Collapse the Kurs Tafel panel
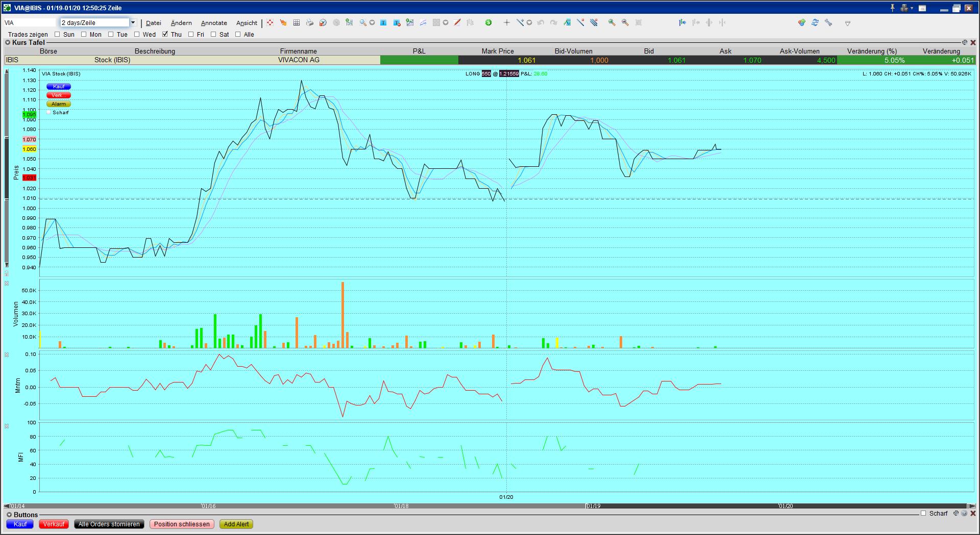Viewport: 980px width, 535px height. [8, 43]
